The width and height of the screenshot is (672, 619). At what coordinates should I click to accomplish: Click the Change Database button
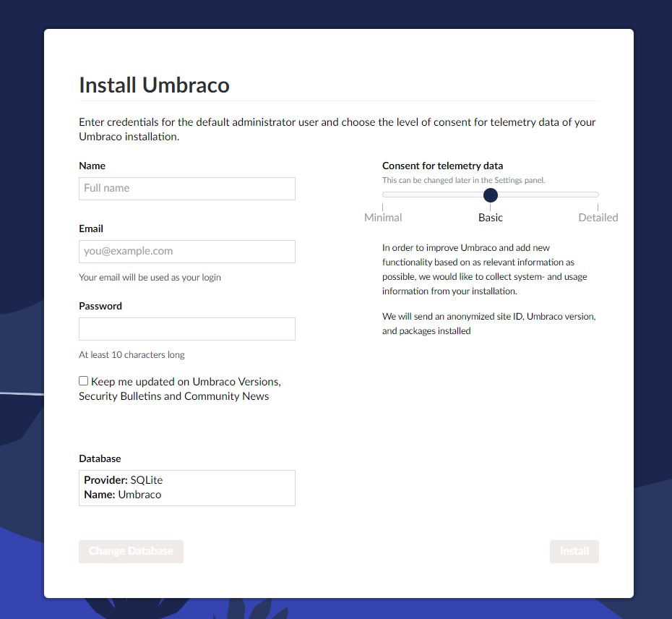[x=131, y=551]
